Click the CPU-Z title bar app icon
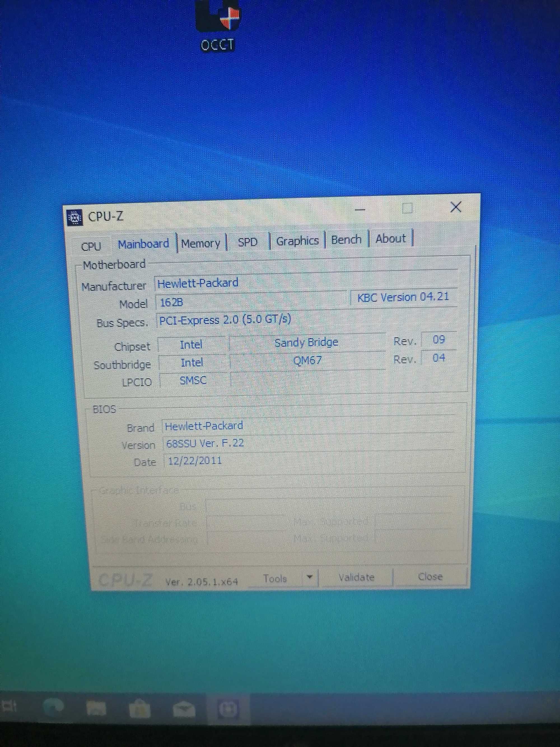The height and width of the screenshot is (747, 560). [75, 217]
